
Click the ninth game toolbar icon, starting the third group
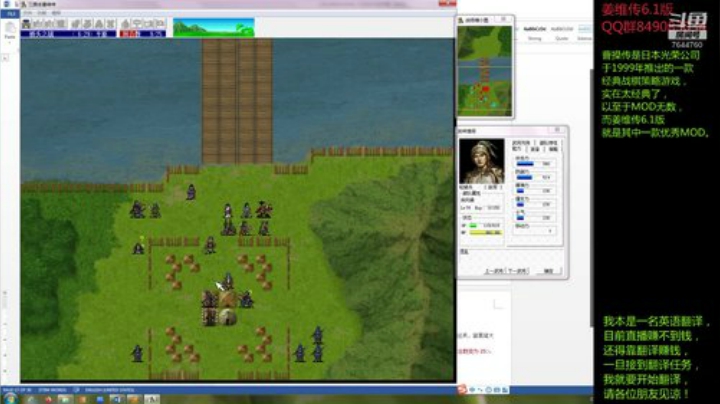click(126, 24)
